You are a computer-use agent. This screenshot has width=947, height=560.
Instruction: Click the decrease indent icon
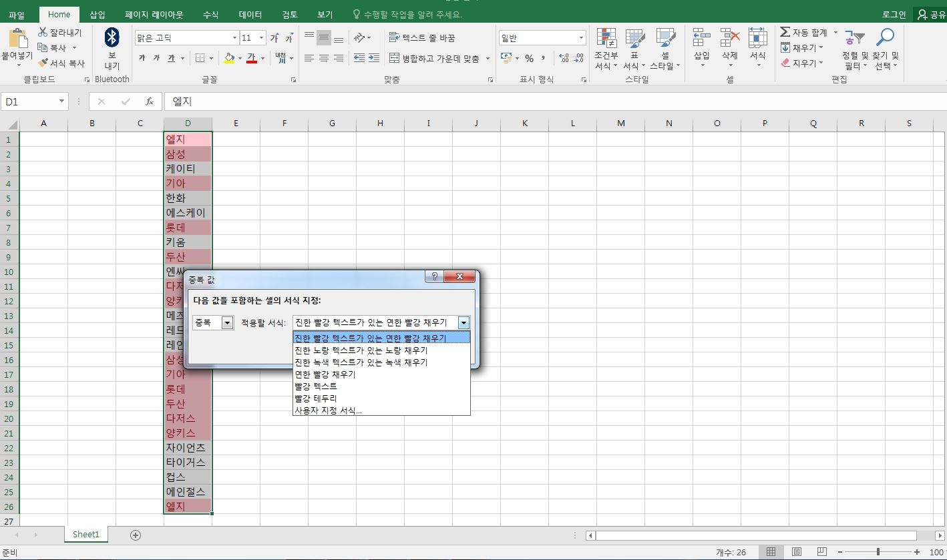tap(359, 58)
